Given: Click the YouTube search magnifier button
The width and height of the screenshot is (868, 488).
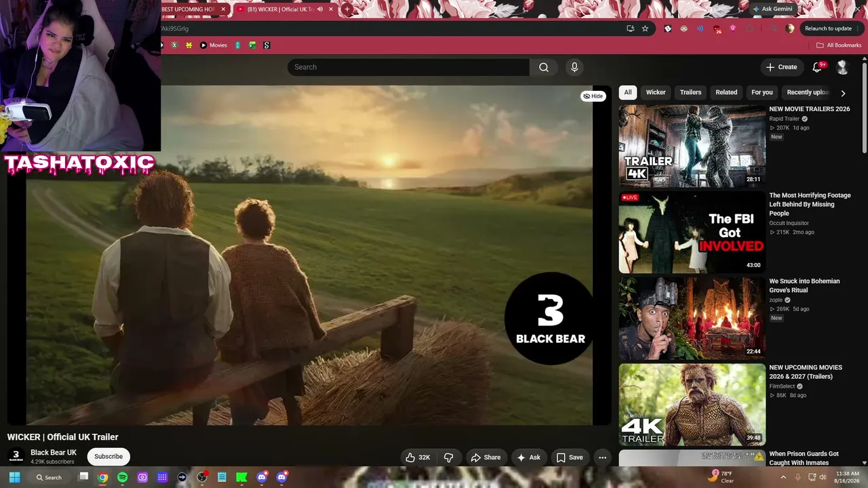Looking at the screenshot, I should [x=544, y=67].
